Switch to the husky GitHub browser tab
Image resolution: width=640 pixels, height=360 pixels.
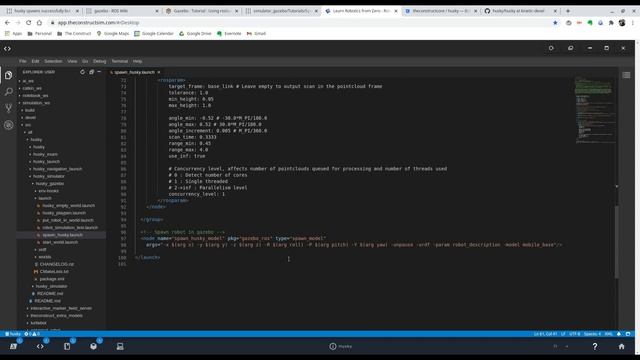coord(520,11)
